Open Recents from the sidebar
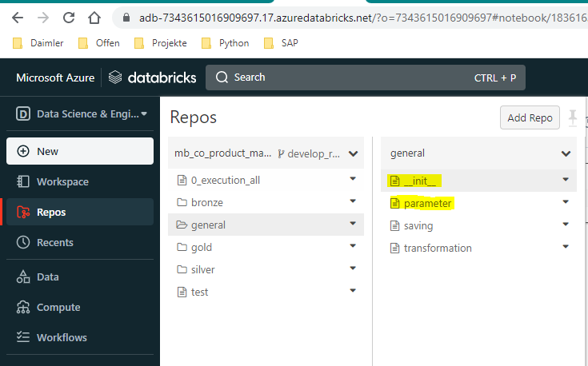The image size is (588, 366). click(x=54, y=242)
